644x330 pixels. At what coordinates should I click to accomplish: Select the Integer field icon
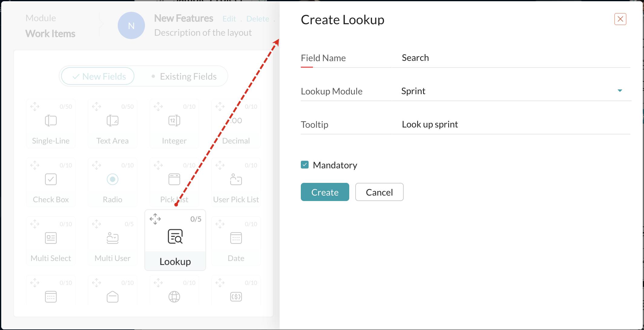click(x=174, y=120)
